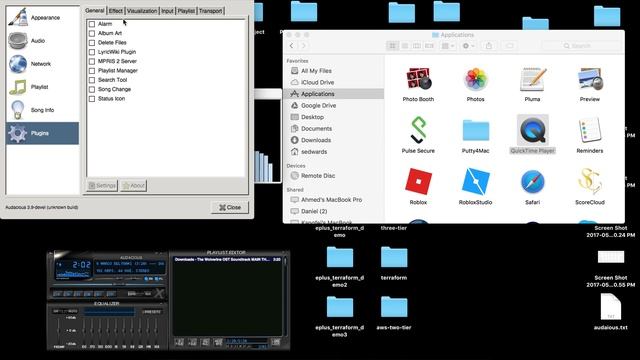Screen dimensions: 640x360
Task: Open the Transport plugins tab
Action: tap(211, 11)
